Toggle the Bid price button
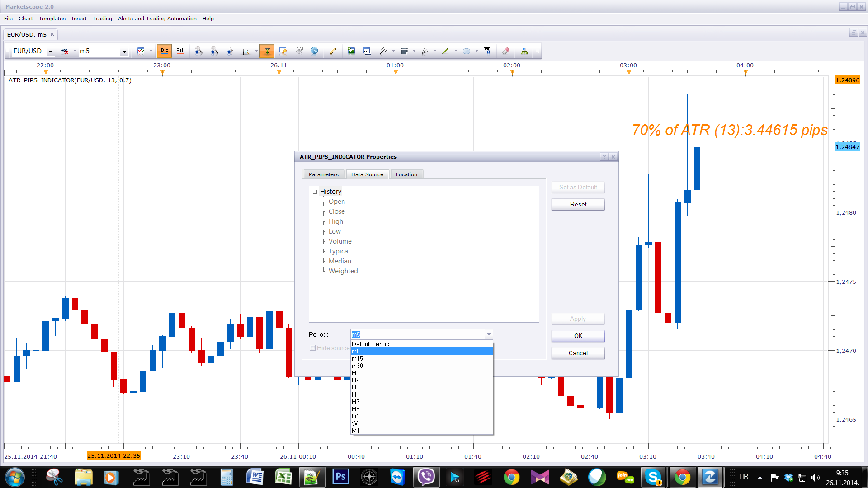The height and width of the screenshot is (488, 868). 165,51
